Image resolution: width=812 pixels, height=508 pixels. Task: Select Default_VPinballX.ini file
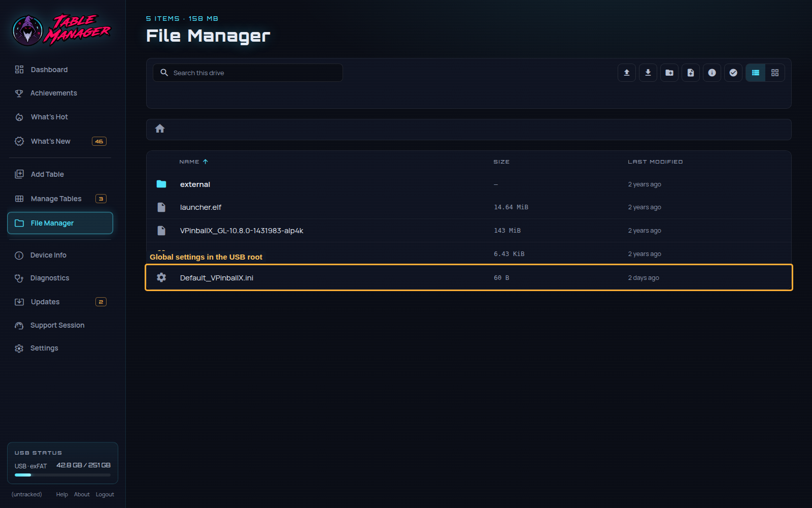tap(469, 277)
